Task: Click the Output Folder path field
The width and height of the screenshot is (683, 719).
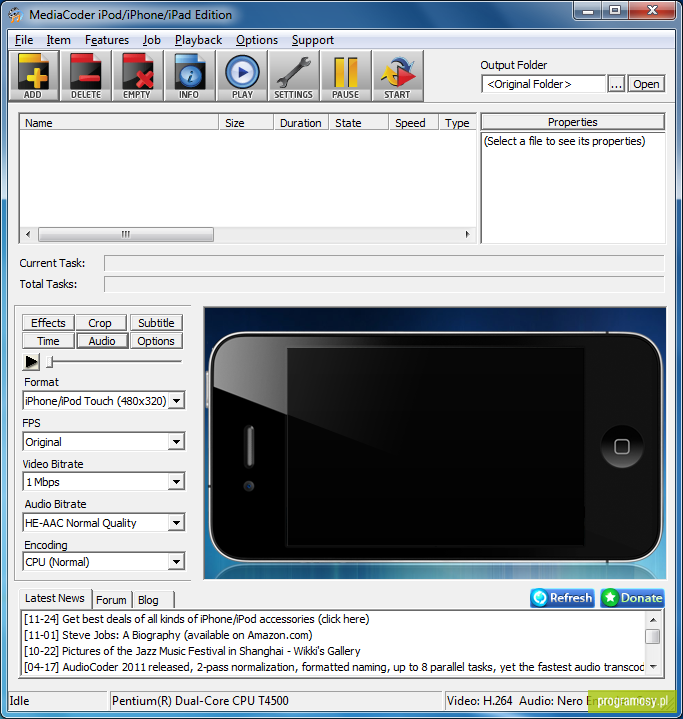Action: pos(544,84)
